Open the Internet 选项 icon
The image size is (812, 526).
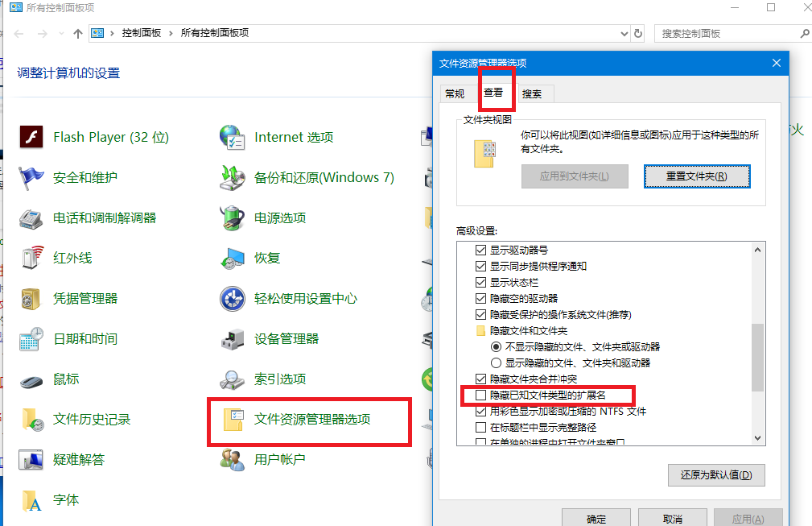pyautogui.click(x=232, y=137)
